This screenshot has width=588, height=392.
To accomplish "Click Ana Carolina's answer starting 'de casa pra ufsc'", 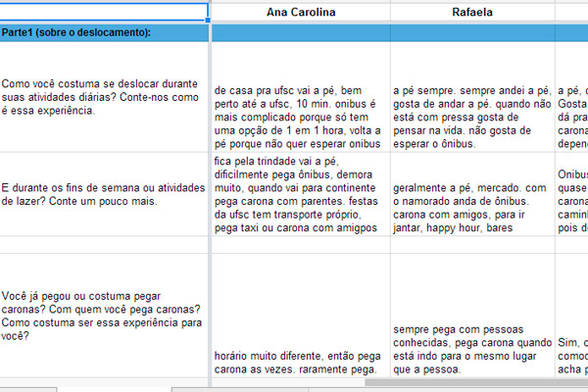I will click(x=301, y=117).
